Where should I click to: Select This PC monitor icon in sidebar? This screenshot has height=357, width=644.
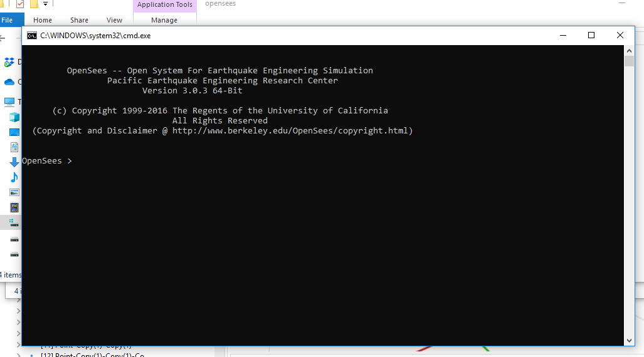tap(9, 101)
